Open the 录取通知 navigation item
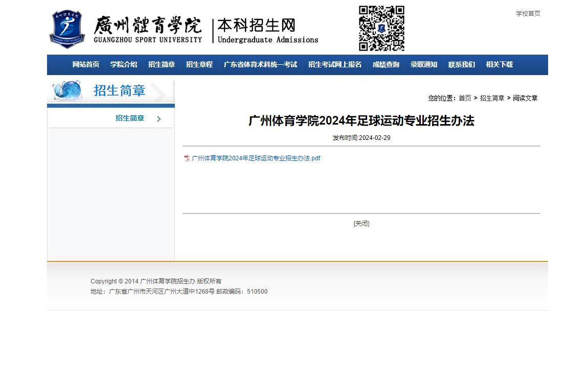Screen dimensions: 588x383 [423, 65]
